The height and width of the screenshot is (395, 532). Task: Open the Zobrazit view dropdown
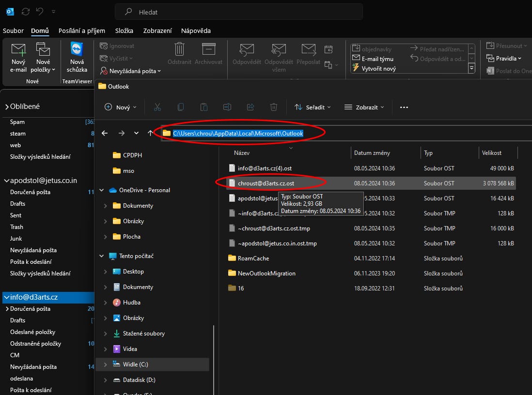[x=364, y=107]
